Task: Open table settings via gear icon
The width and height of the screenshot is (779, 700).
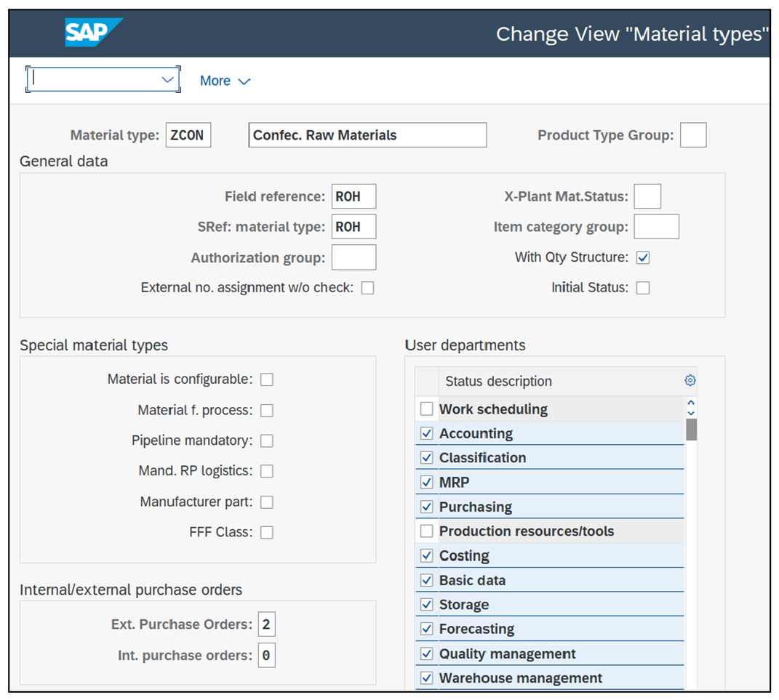Action: point(690,379)
